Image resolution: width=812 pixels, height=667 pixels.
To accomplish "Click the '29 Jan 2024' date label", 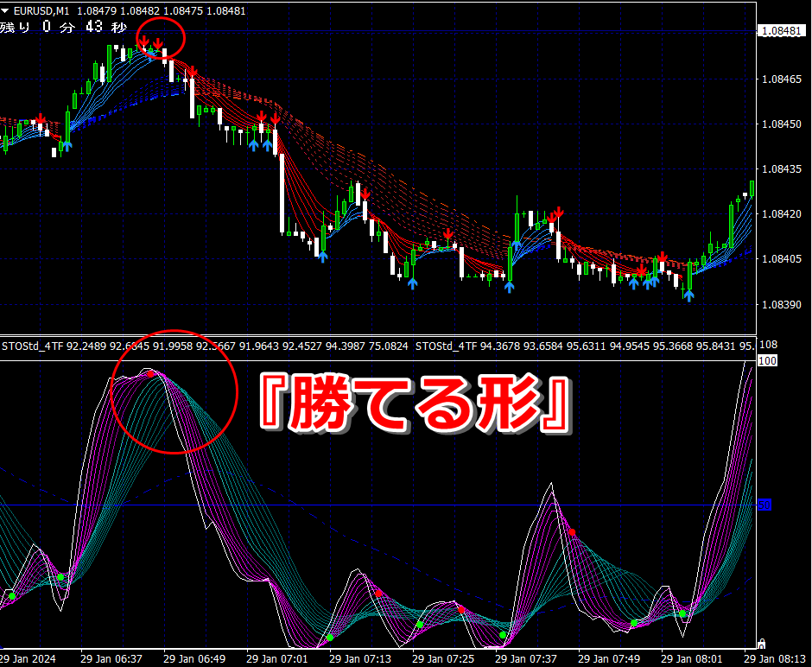I will pos(29,658).
